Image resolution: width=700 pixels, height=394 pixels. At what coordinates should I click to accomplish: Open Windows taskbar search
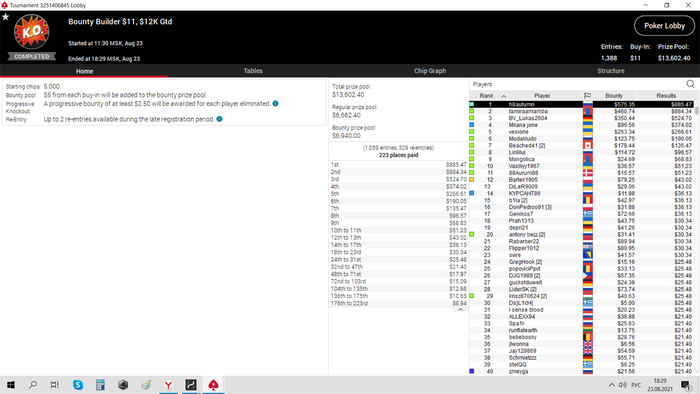[x=33, y=385]
